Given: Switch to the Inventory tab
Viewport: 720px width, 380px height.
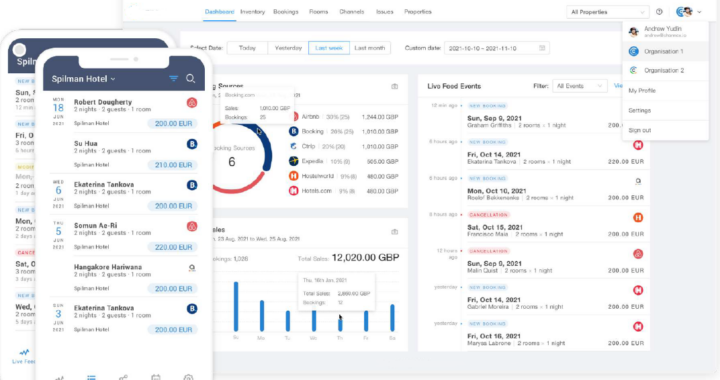Looking at the screenshot, I should pyautogui.click(x=253, y=12).
